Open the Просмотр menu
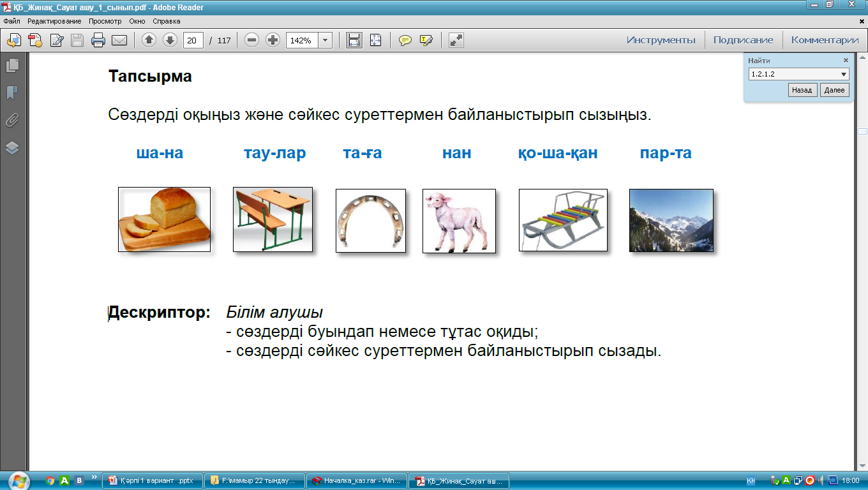The width and height of the screenshot is (868, 490). tap(105, 21)
